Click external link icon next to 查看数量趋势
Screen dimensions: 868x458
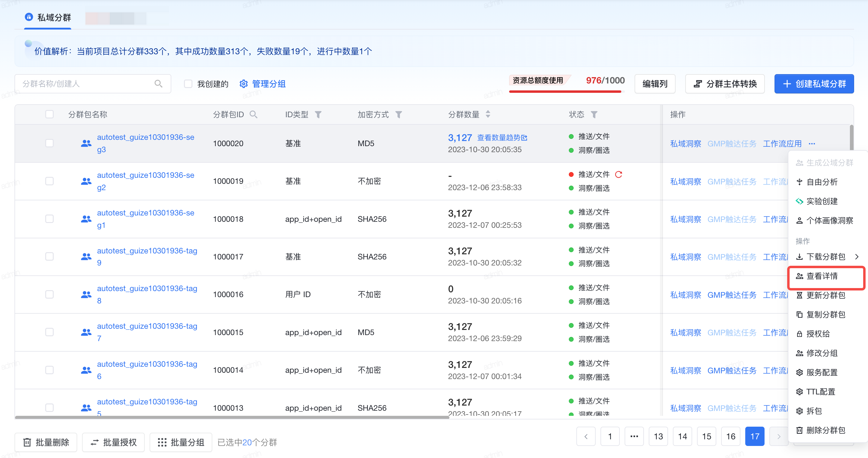coord(524,138)
